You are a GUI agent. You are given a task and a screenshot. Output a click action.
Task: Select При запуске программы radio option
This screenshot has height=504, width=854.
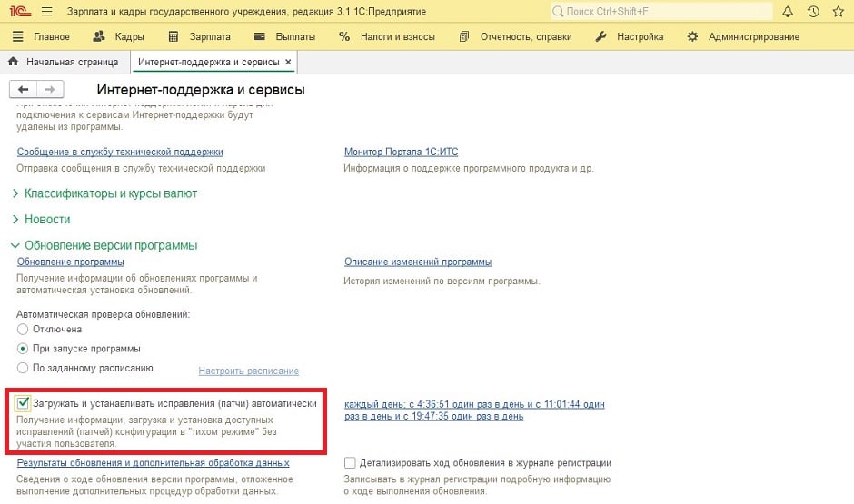(x=23, y=349)
